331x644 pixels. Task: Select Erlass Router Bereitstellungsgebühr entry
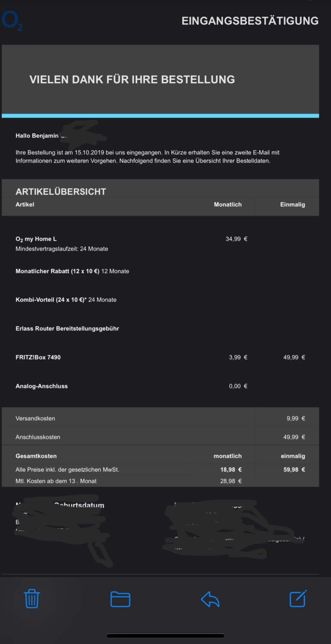67,329
